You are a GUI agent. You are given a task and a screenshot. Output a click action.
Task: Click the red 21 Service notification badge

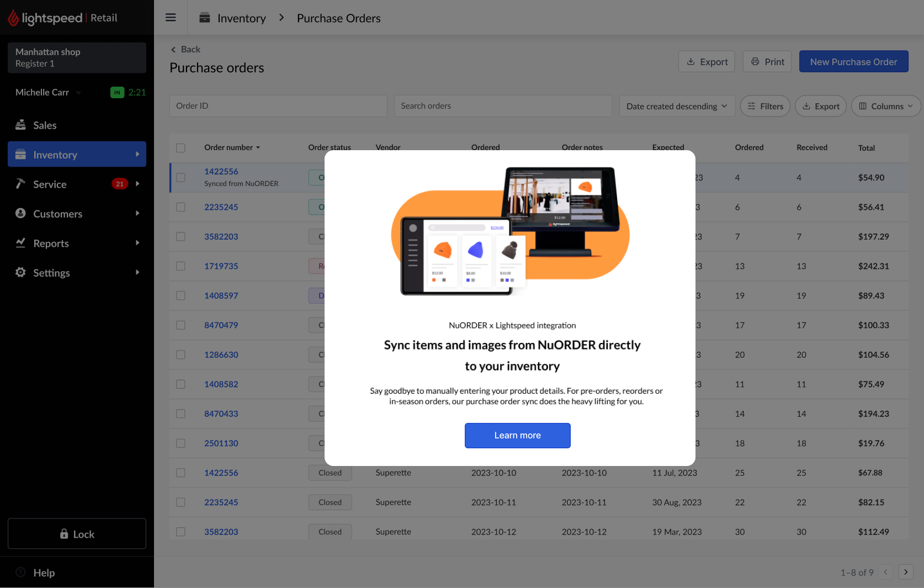120,184
